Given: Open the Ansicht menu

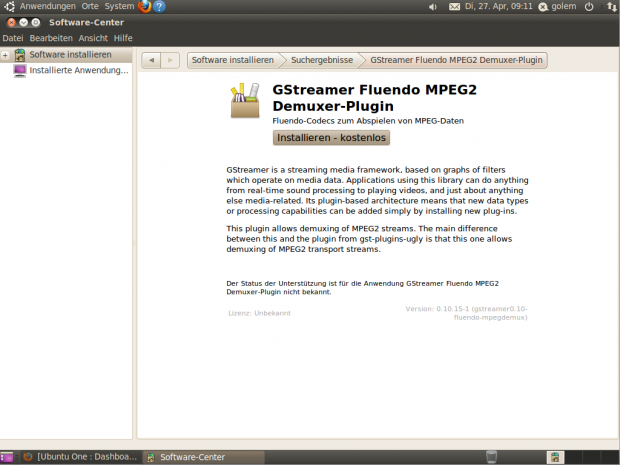Looking at the screenshot, I should click(93, 37).
